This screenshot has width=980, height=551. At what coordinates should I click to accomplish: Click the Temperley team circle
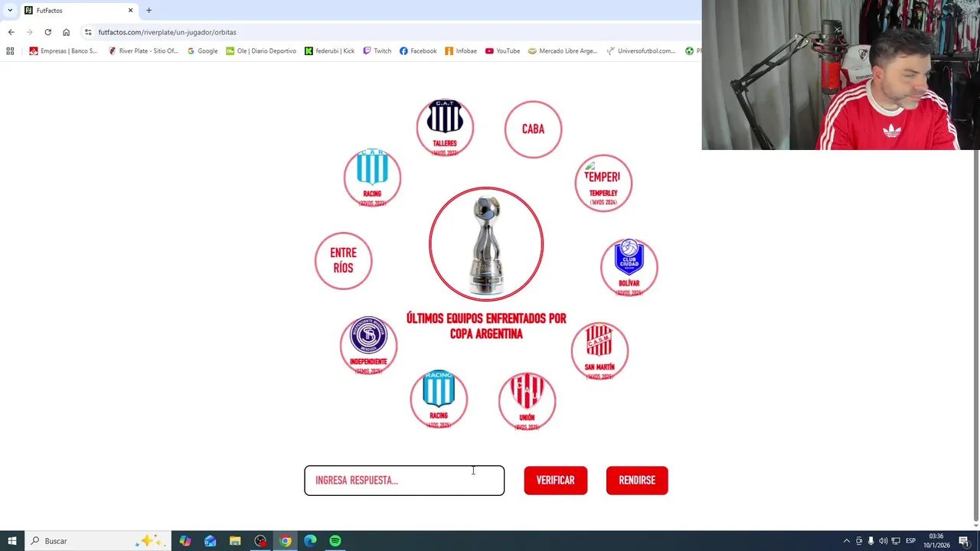click(x=603, y=183)
